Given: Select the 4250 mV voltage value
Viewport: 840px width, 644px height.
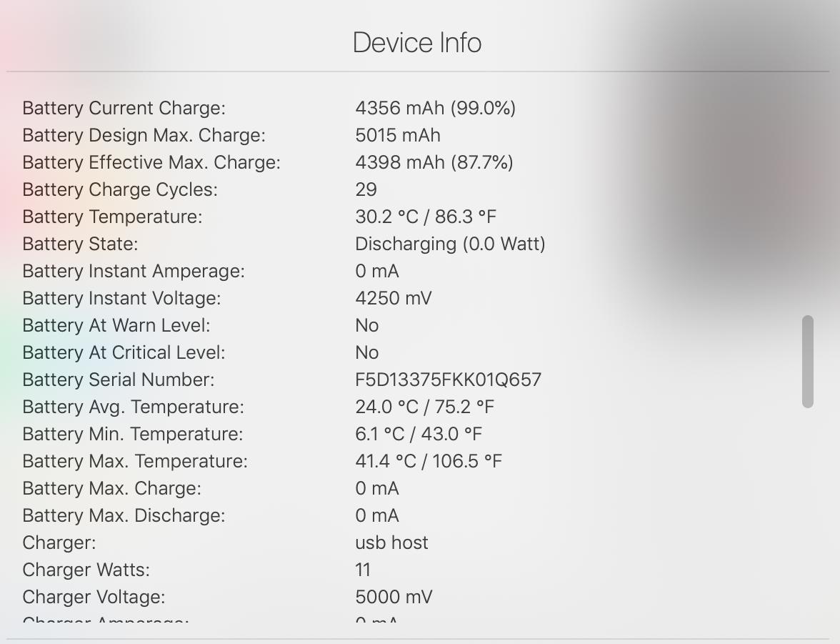Looking at the screenshot, I should click(x=393, y=298).
